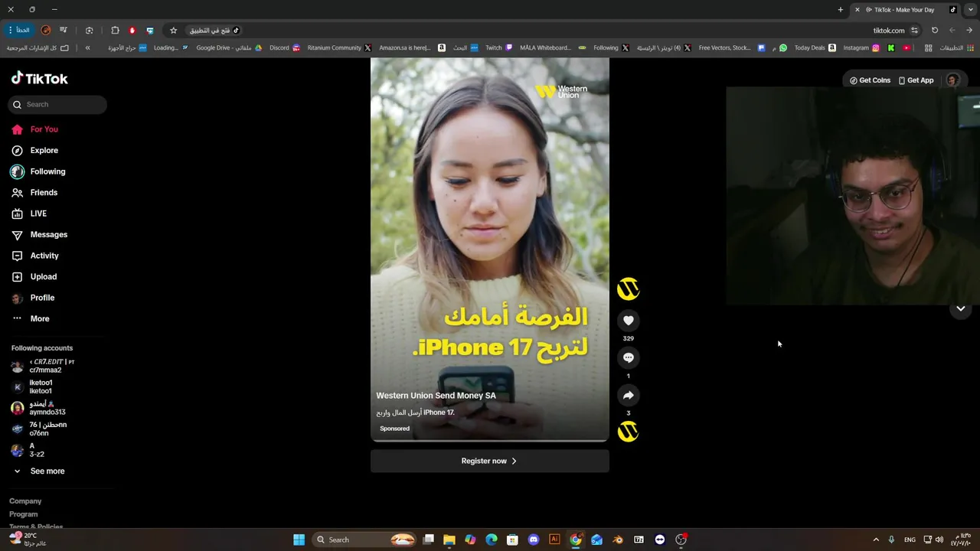Click the sponsored video thumbnail
980x551 pixels.
(x=490, y=249)
